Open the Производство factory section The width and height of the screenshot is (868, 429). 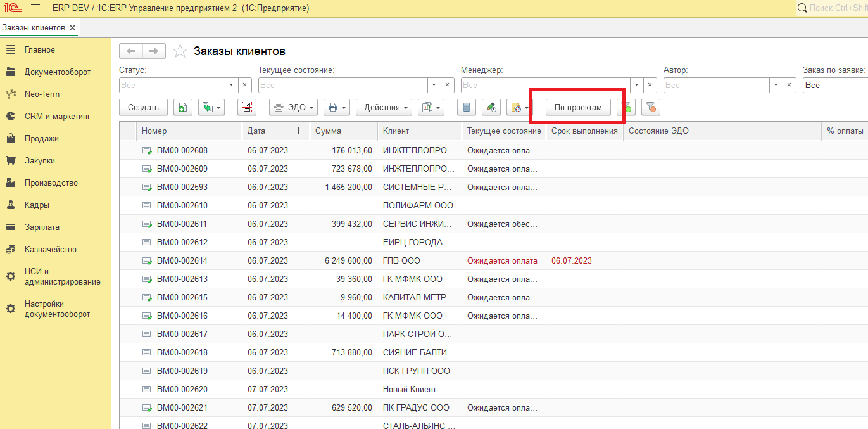pos(51,183)
